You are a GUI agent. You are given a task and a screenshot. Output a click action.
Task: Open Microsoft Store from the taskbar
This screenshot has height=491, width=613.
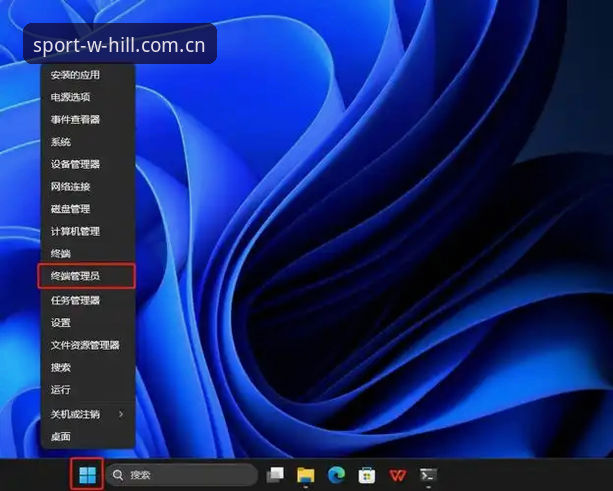(x=367, y=475)
